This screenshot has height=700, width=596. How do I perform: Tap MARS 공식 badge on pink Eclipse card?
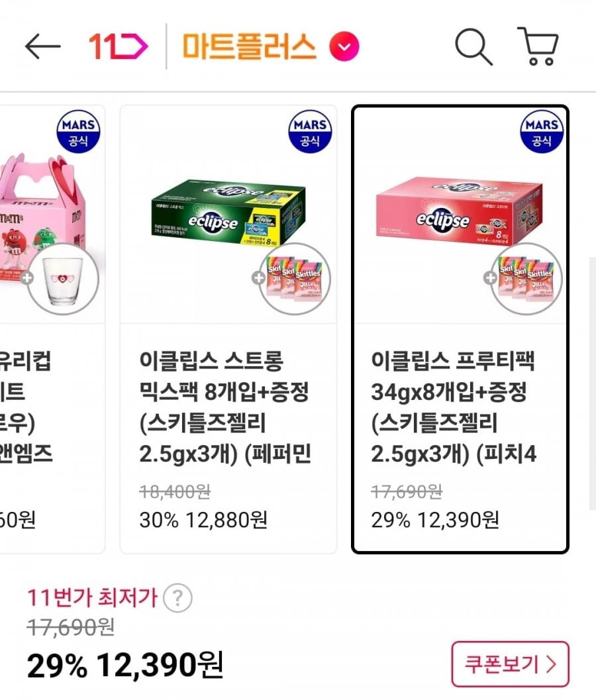coord(542,132)
